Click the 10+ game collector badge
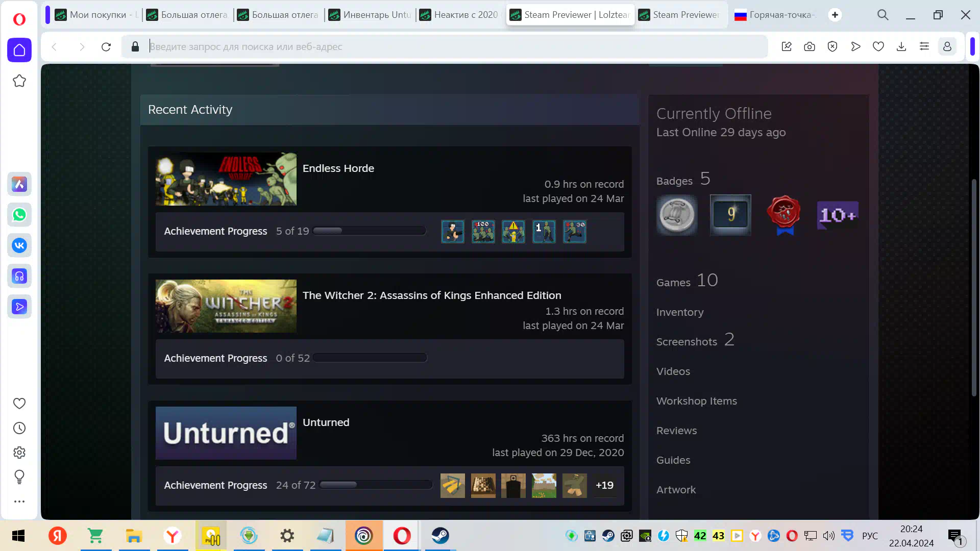 (838, 215)
